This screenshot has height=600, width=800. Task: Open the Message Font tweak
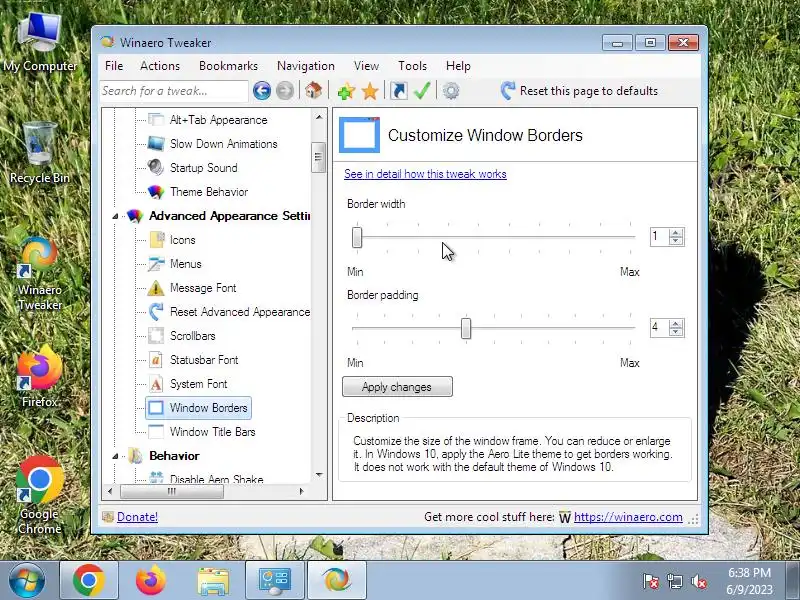pyautogui.click(x=203, y=288)
